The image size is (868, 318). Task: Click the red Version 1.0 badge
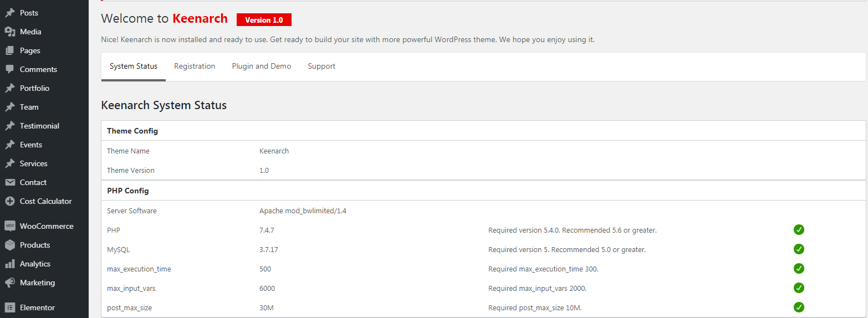(264, 20)
